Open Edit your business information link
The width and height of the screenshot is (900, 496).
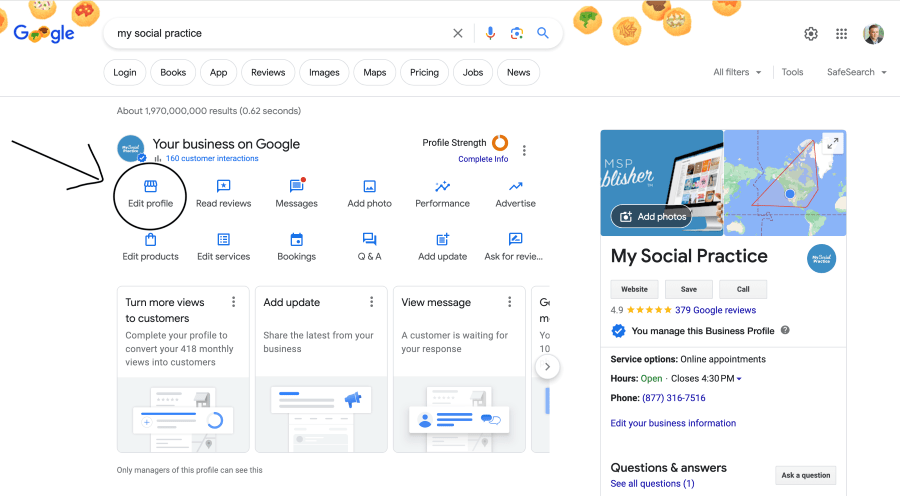(673, 423)
